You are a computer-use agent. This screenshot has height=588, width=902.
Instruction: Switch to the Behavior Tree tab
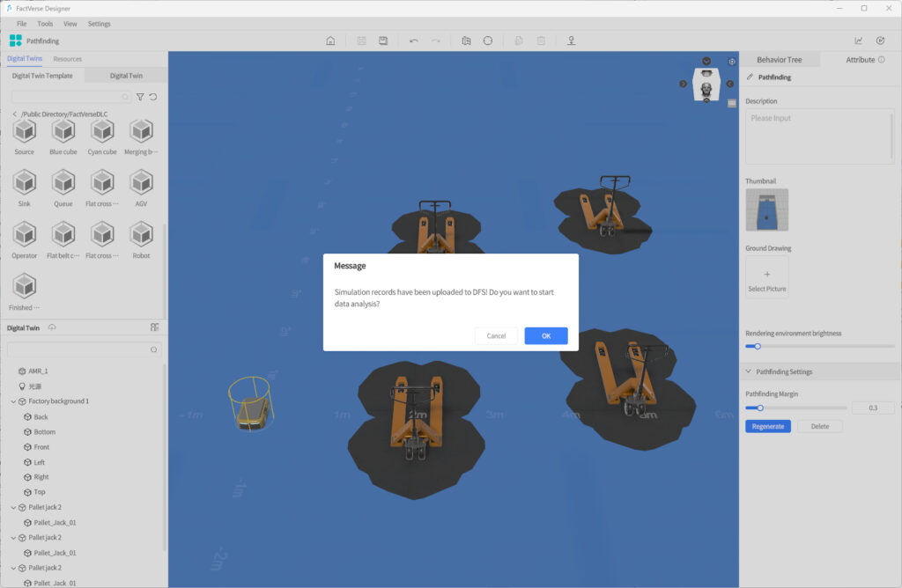780,60
